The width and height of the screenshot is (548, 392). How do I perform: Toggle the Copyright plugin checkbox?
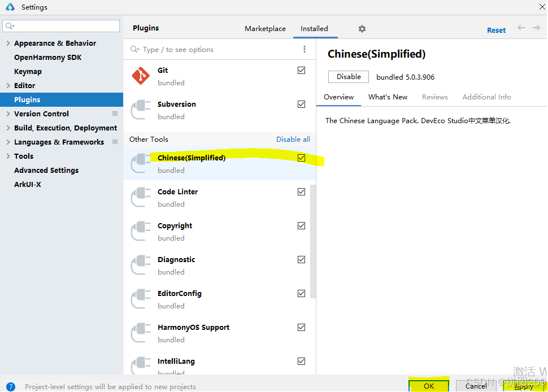[301, 225]
